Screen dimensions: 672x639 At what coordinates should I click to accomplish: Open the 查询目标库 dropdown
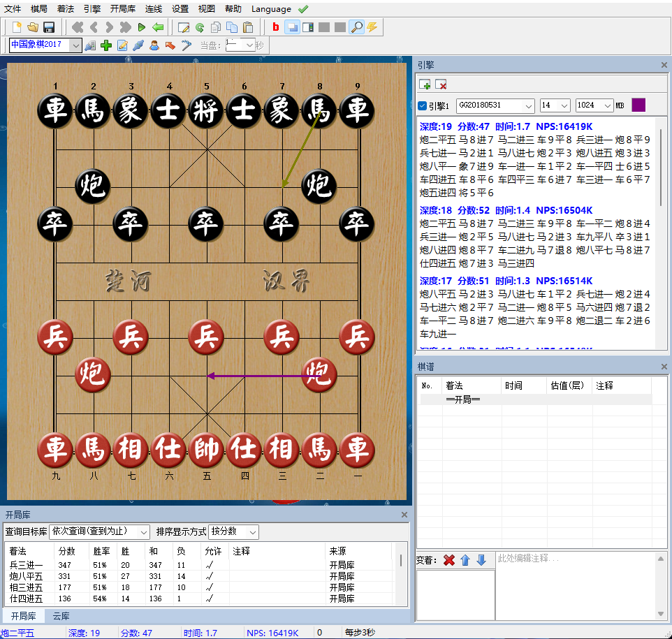click(99, 532)
